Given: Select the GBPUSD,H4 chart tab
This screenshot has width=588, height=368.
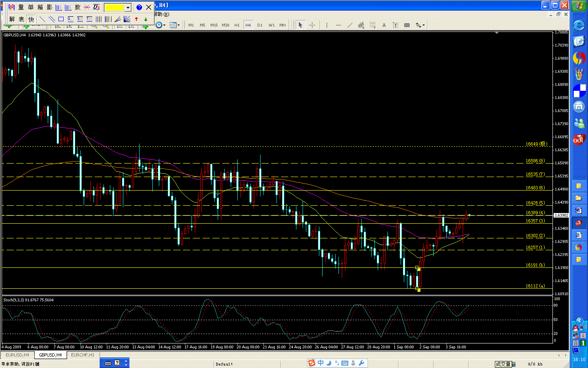Looking at the screenshot, I should [x=50, y=355].
